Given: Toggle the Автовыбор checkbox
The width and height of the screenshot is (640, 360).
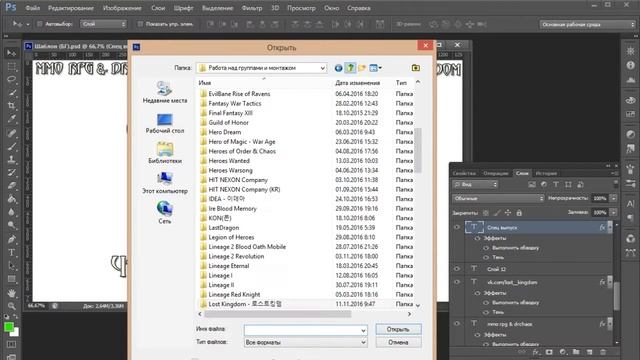Looking at the screenshot, I should pos(40,24).
